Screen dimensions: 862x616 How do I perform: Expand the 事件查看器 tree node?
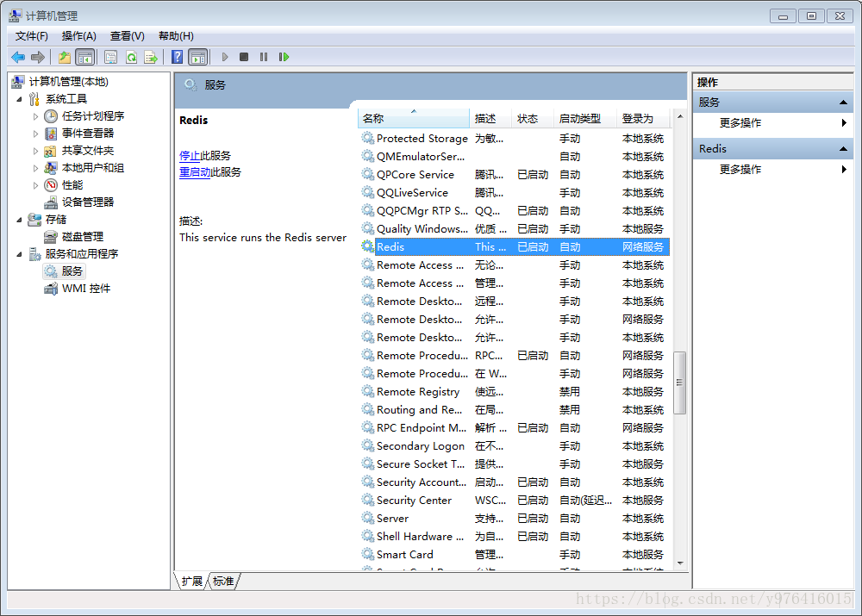tap(35, 134)
